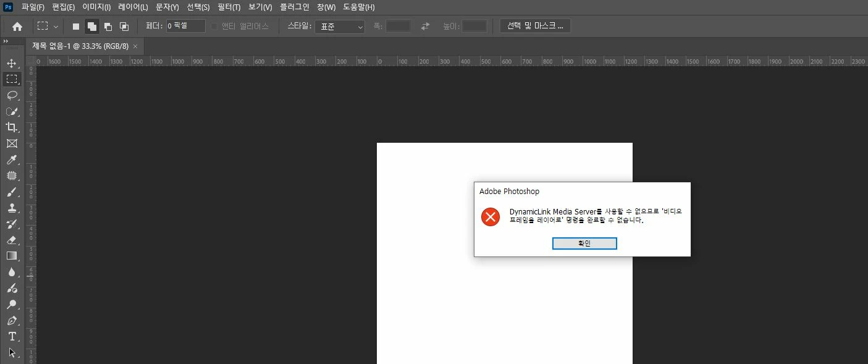Screen dimensions: 868x364
Task: Click the red error icon in the dialog
Action: pyautogui.click(x=491, y=216)
